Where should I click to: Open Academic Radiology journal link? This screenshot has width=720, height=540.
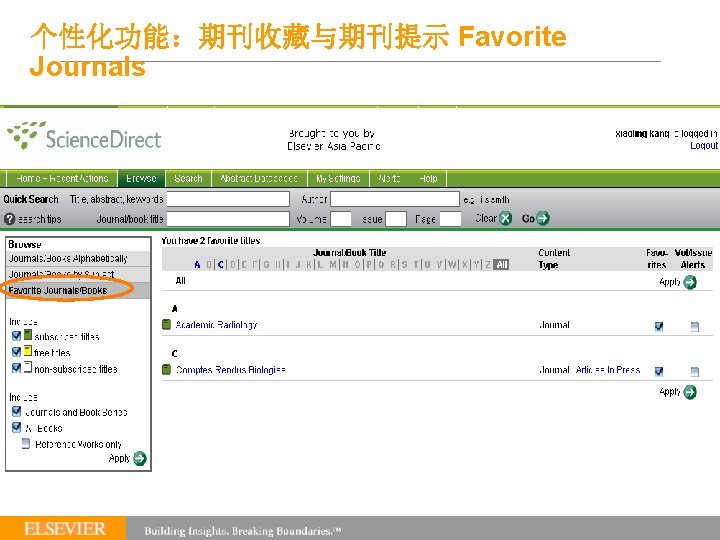point(216,325)
